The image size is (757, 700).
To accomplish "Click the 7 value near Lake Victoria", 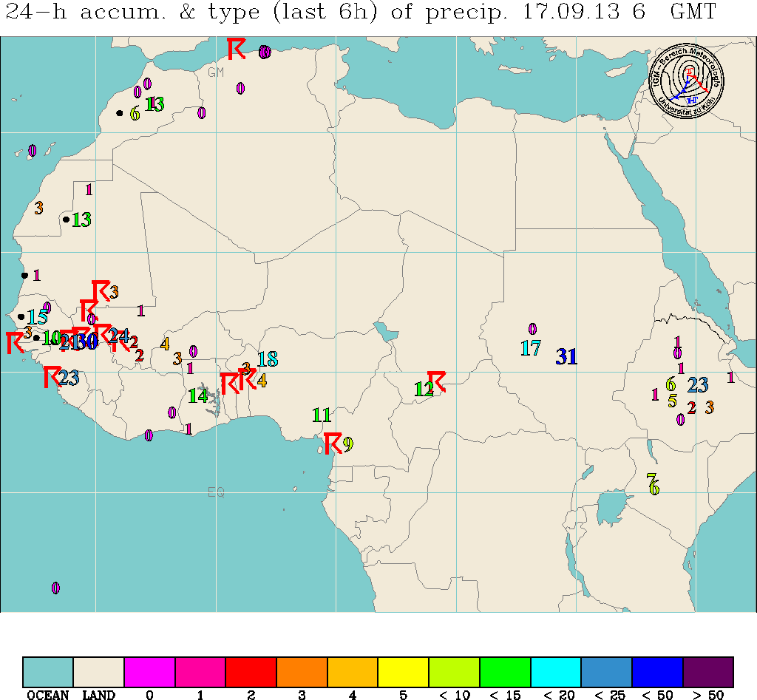I will [x=651, y=480].
